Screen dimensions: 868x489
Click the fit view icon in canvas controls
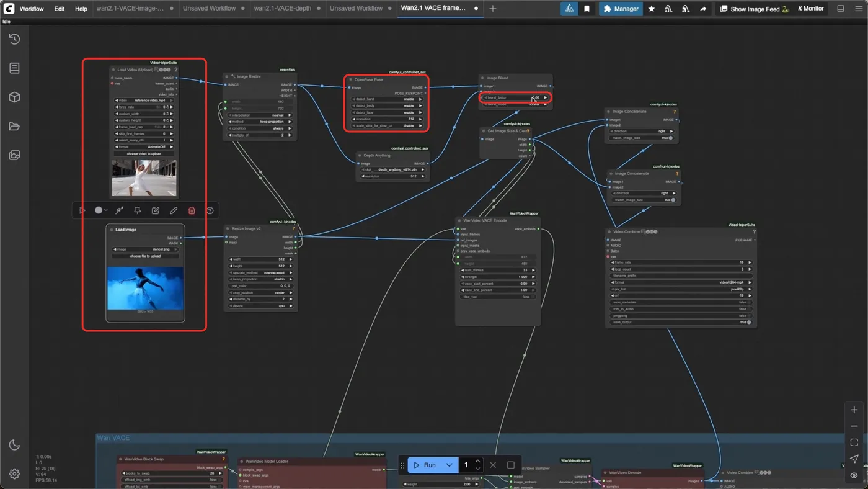click(x=854, y=442)
